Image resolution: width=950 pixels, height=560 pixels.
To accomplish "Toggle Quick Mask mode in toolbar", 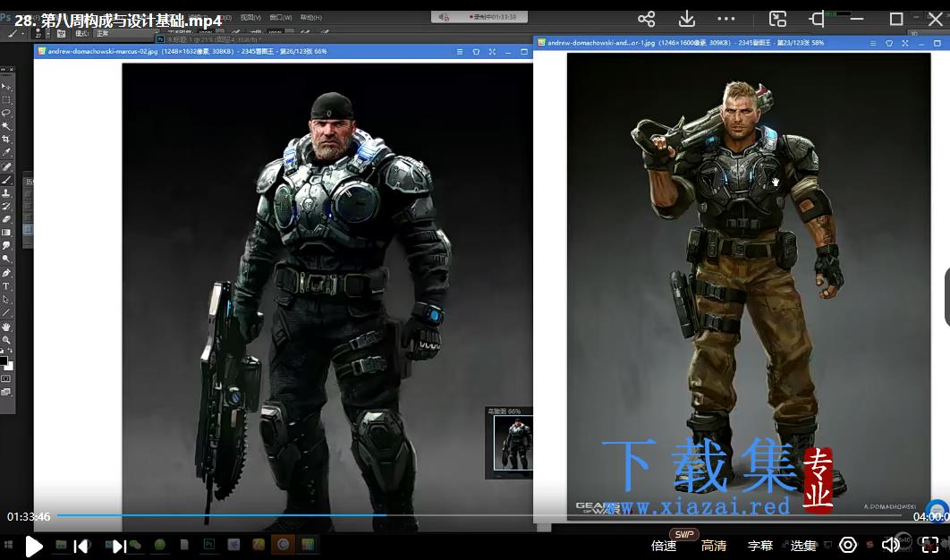I will 6,378.
